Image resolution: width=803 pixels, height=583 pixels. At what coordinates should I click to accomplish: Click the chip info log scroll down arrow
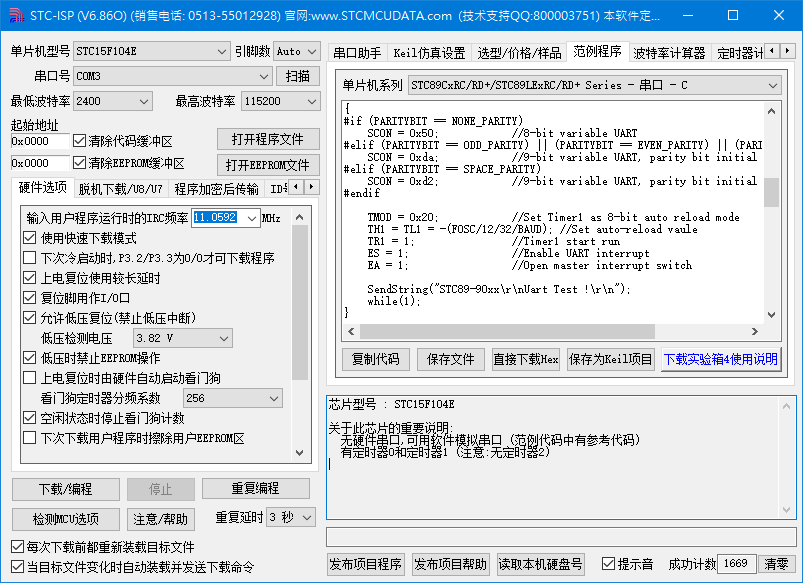coord(786,509)
